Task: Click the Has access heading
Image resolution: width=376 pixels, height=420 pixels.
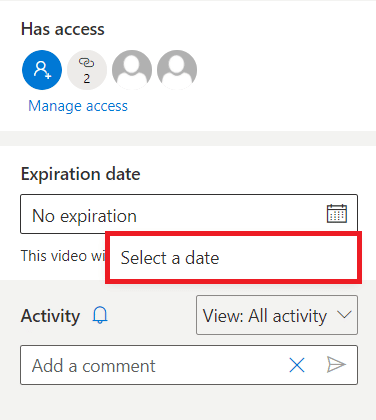Action: tap(63, 29)
